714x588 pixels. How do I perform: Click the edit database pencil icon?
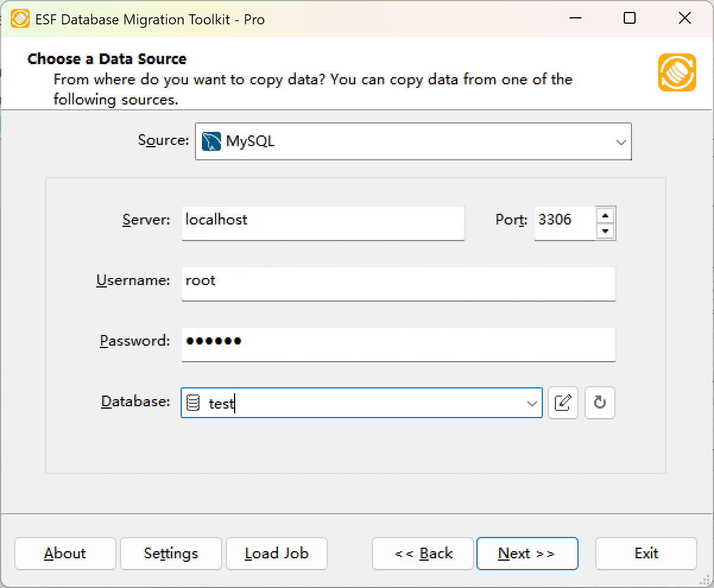(563, 403)
